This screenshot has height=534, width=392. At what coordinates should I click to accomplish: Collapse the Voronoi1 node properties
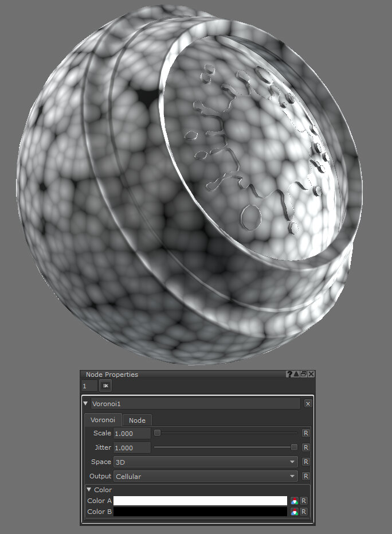click(x=86, y=404)
